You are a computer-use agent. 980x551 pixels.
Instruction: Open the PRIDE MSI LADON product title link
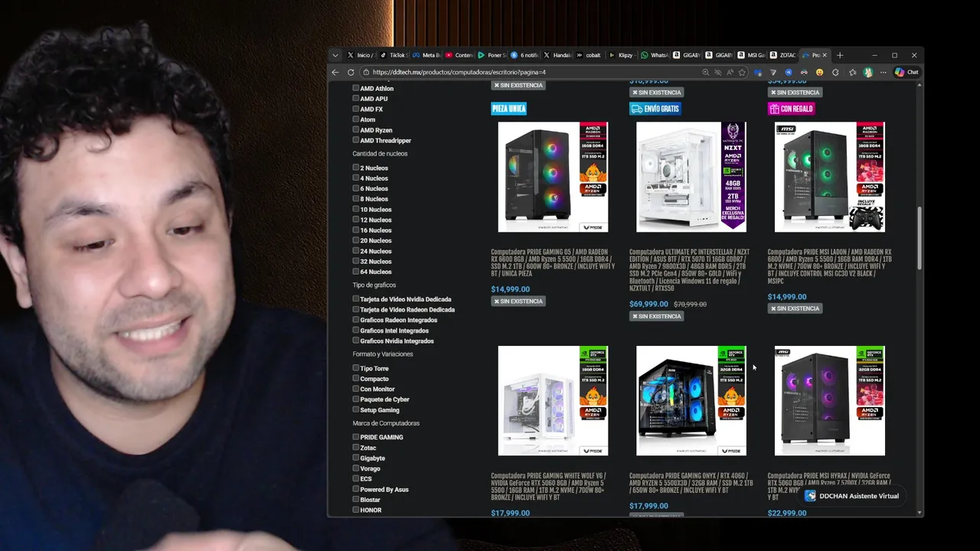coord(830,266)
